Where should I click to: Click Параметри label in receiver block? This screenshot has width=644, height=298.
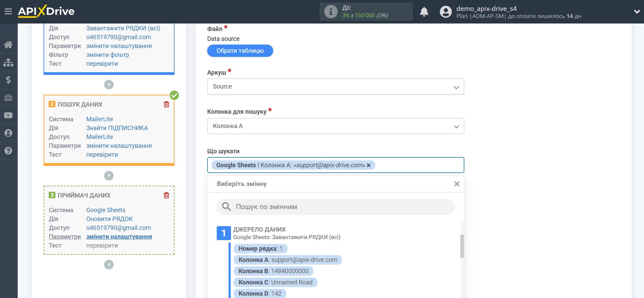point(65,237)
